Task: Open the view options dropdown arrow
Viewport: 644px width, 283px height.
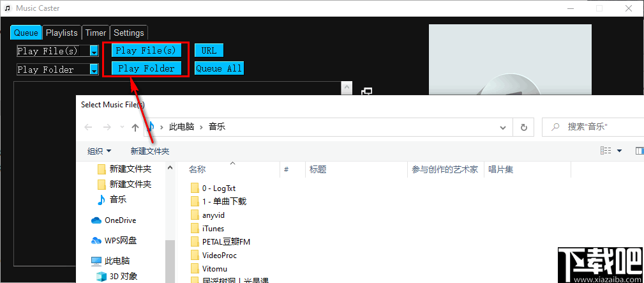Action: (619, 151)
